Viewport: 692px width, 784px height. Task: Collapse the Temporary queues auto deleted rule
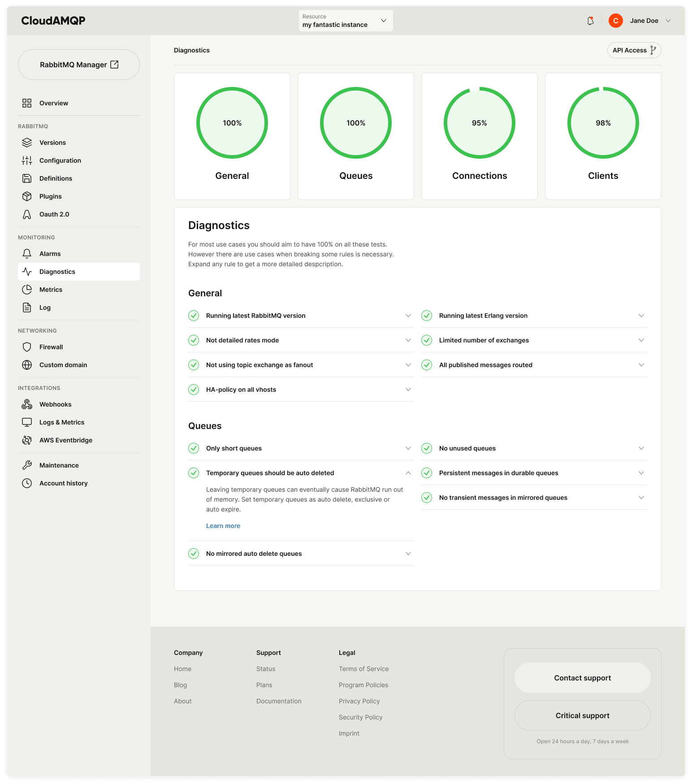[x=408, y=473]
